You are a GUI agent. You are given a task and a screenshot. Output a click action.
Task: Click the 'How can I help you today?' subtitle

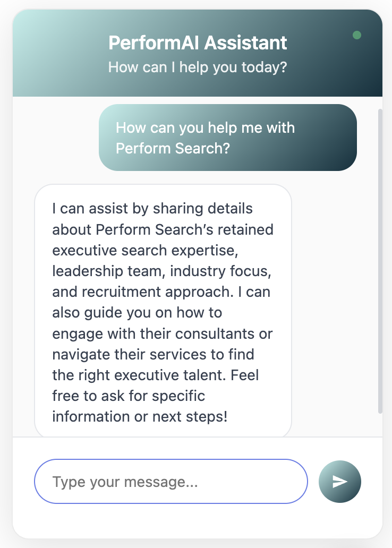click(198, 68)
